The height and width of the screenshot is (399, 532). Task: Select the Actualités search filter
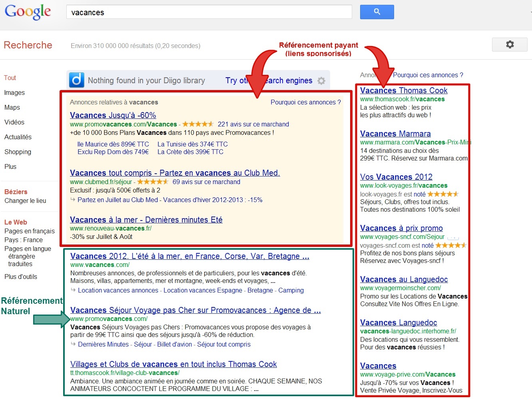click(x=18, y=137)
